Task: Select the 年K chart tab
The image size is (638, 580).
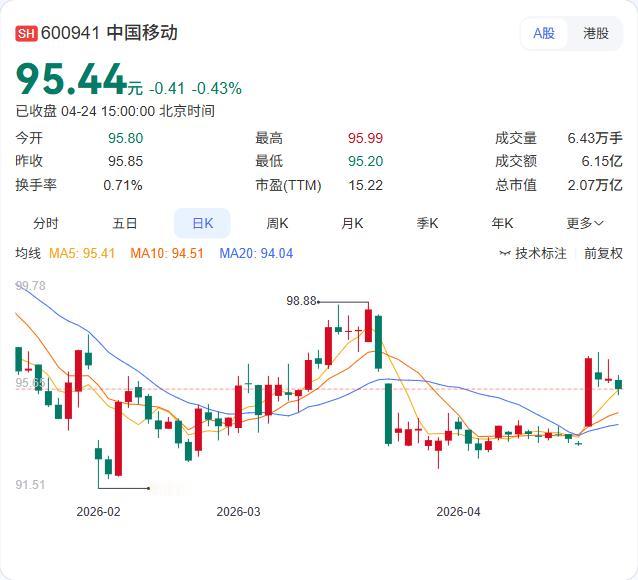Action: pyautogui.click(x=502, y=223)
